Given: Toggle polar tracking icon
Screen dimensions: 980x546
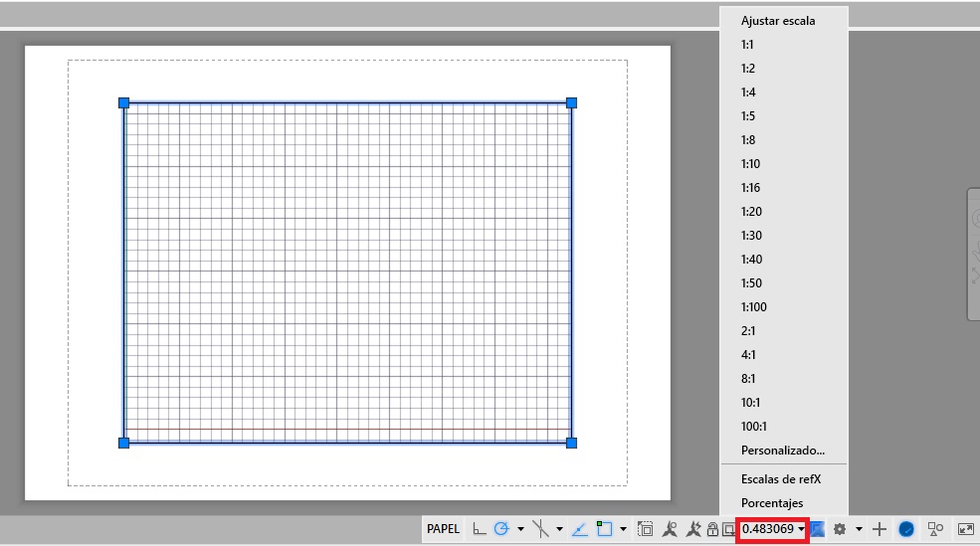Looking at the screenshot, I should point(501,529).
